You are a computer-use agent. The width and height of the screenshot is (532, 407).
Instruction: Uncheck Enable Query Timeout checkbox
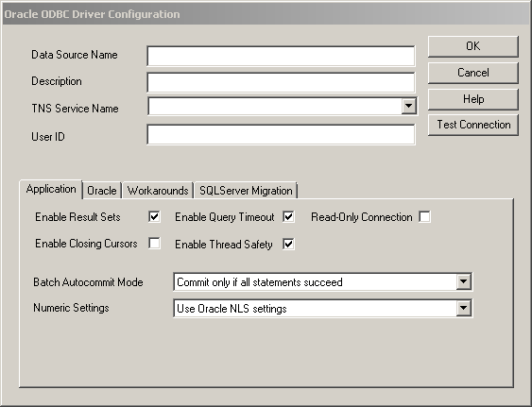coord(288,216)
